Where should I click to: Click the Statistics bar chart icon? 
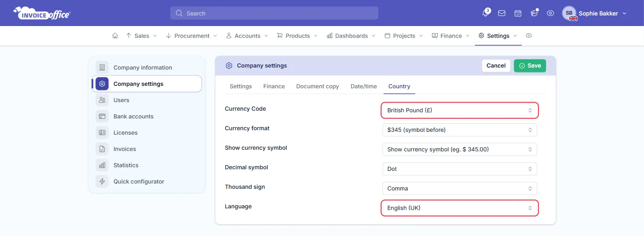[102, 165]
